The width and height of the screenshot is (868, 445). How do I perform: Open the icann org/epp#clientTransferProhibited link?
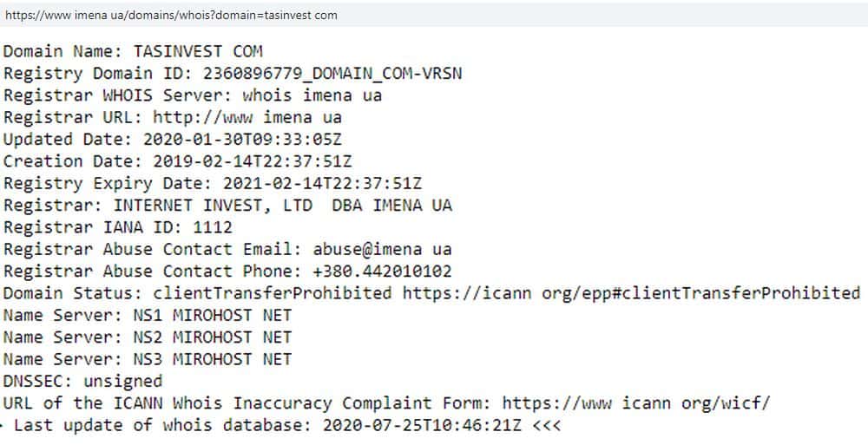tap(630, 292)
